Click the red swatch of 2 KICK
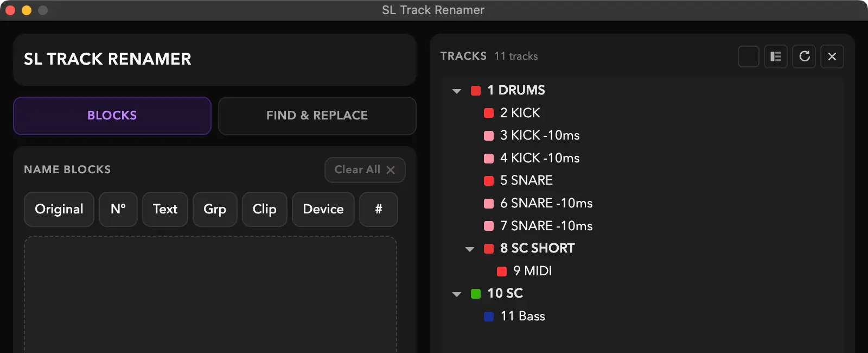The height and width of the screenshot is (353, 868). [489, 113]
